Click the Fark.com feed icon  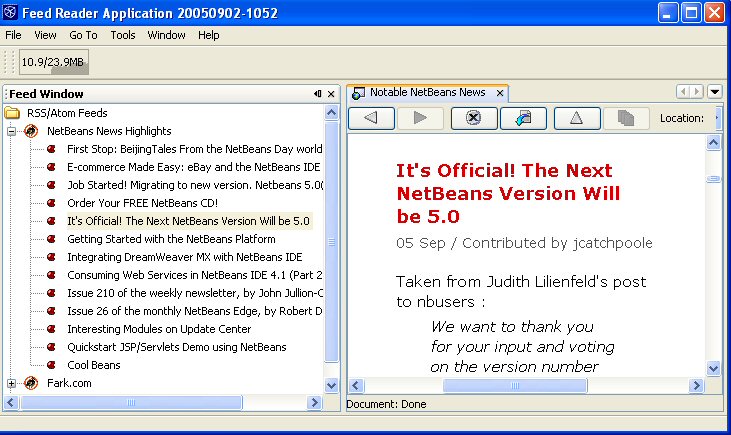point(31,383)
